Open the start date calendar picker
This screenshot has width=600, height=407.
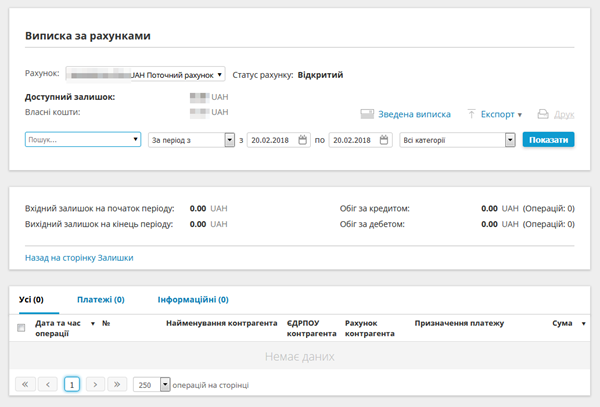(303, 140)
